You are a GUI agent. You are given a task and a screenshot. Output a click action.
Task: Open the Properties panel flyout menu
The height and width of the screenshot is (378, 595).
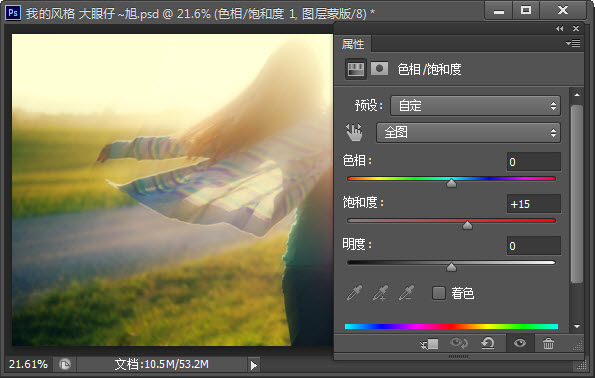[x=573, y=43]
